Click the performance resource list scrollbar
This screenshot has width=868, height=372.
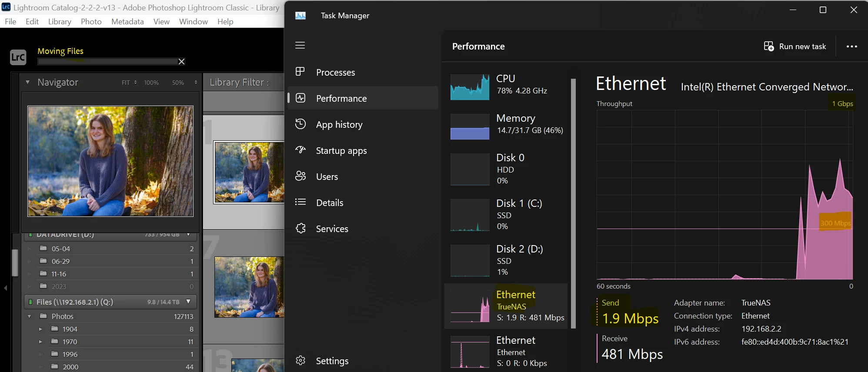point(573,203)
